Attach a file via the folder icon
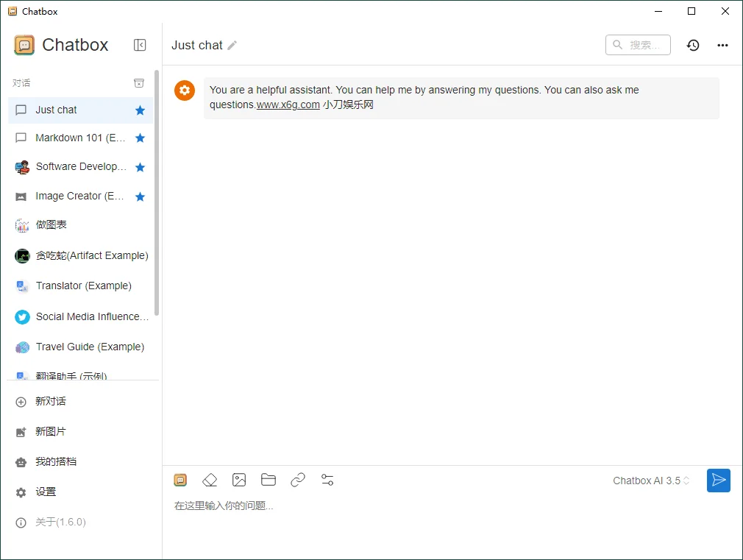This screenshot has height=560, width=743. [x=269, y=480]
